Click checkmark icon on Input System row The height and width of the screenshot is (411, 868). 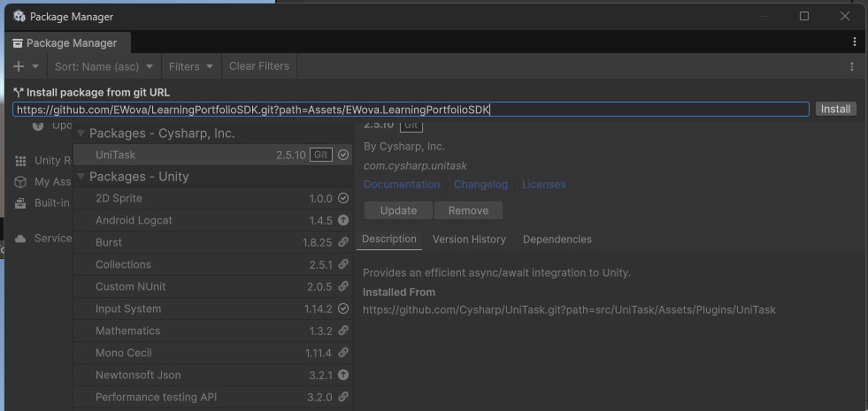[343, 308]
